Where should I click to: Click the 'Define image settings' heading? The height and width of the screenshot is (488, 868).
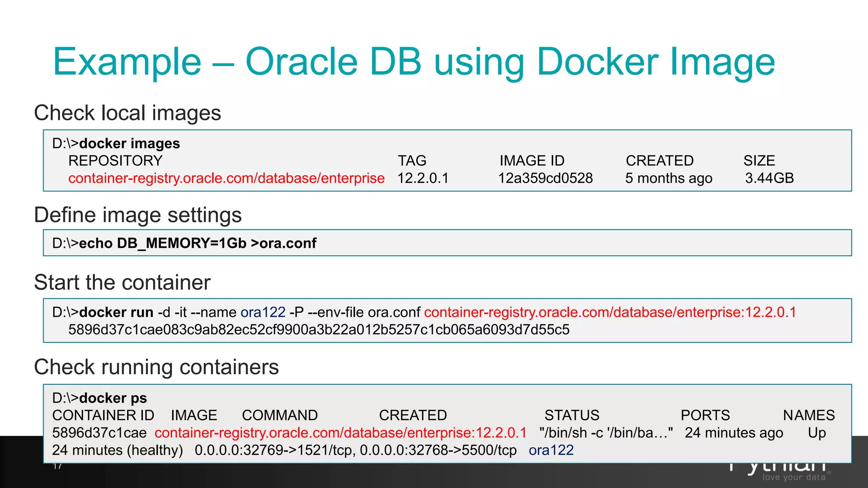point(138,215)
